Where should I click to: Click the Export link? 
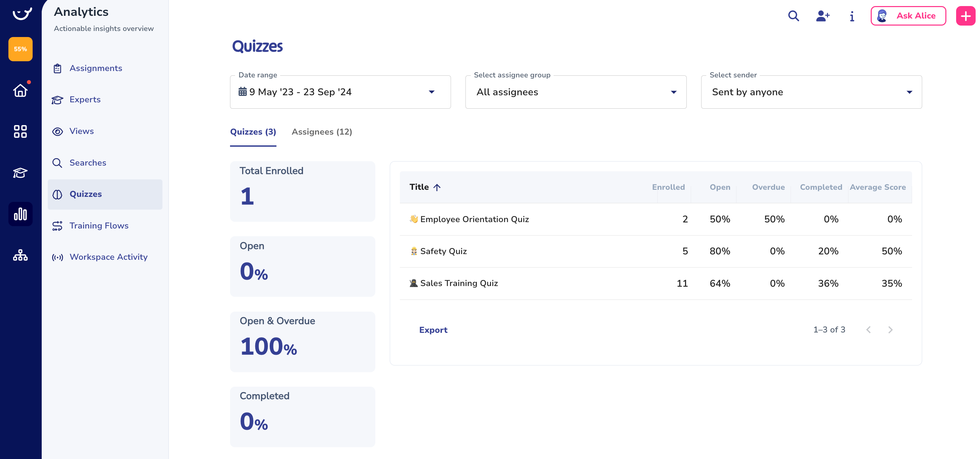coord(433,330)
